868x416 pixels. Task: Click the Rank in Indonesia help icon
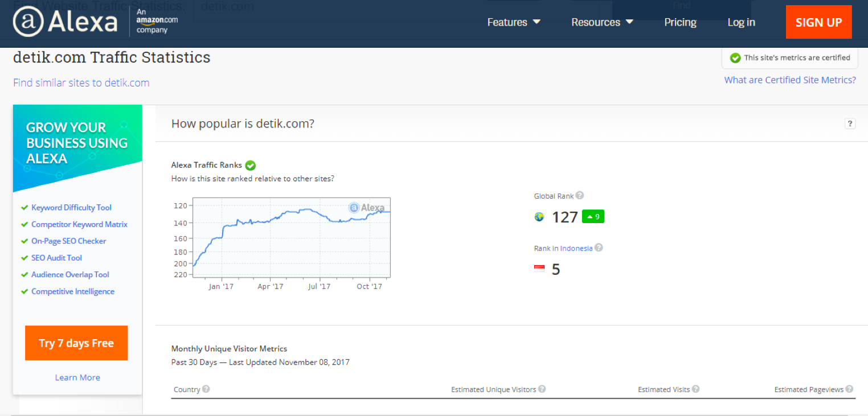599,248
